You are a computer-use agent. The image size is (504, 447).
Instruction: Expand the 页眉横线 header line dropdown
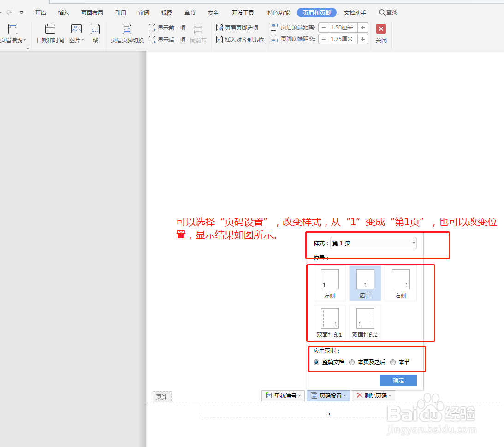coord(25,40)
